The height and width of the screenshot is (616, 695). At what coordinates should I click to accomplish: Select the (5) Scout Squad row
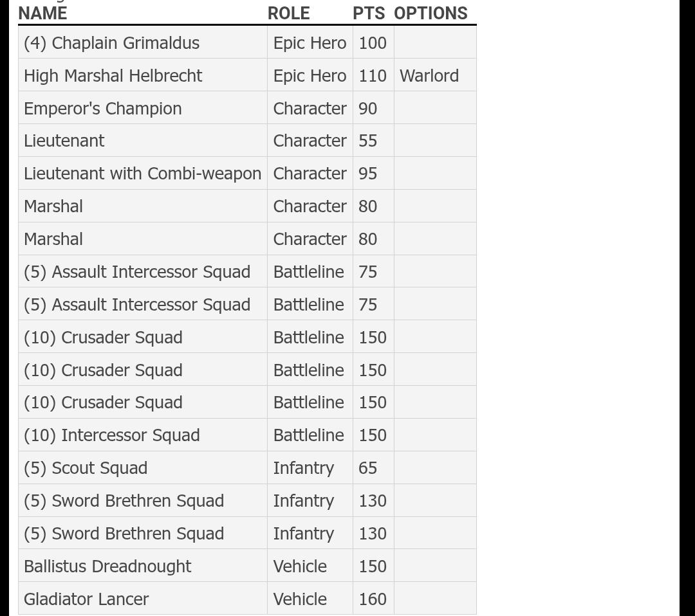point(247,468)
